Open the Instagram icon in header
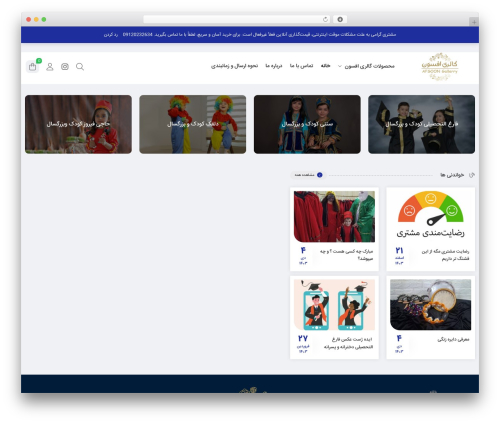Screen dimensions: 500x423 [x=65, y=67]
